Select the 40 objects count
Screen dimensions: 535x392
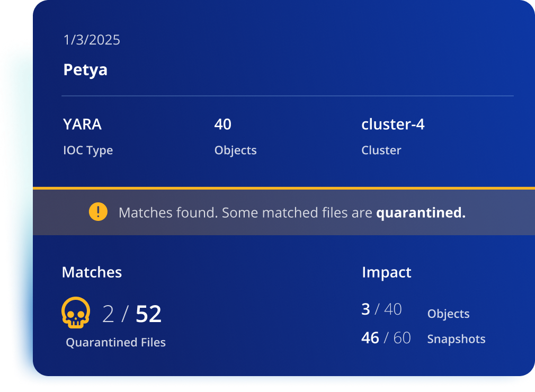tap(223, 124)
